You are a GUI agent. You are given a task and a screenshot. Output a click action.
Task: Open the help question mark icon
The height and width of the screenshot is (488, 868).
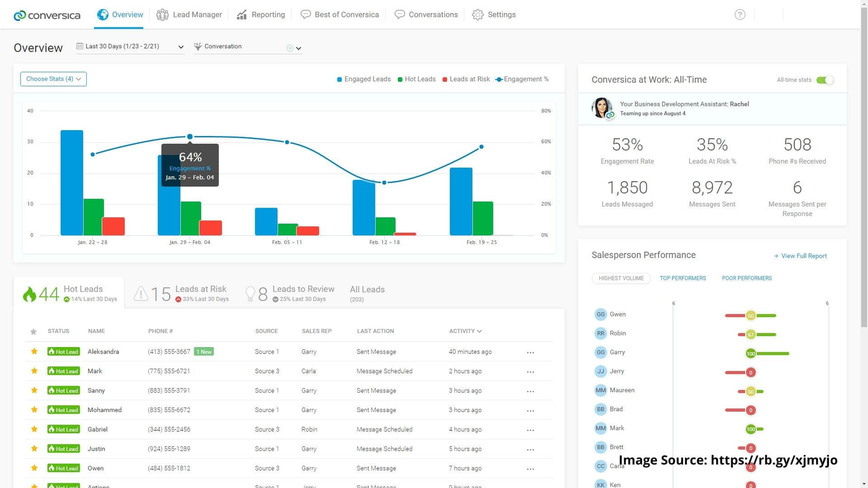point(740,15)
